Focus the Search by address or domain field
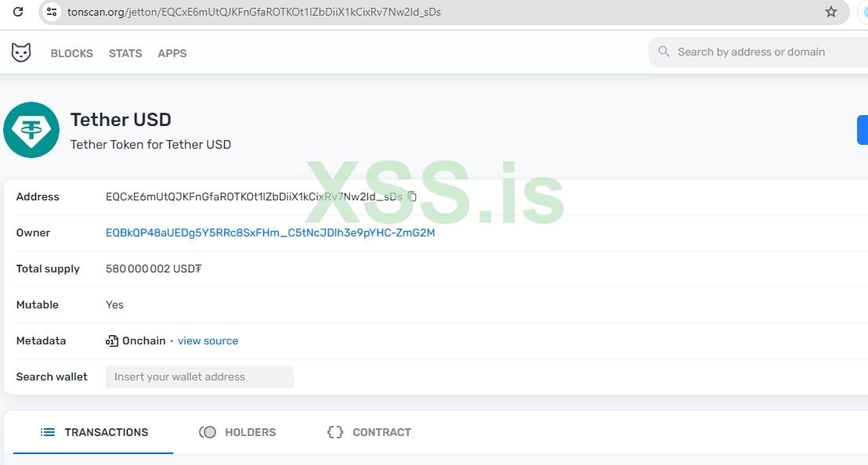This screenshot has width=868, height=465. tap(758, 52)
